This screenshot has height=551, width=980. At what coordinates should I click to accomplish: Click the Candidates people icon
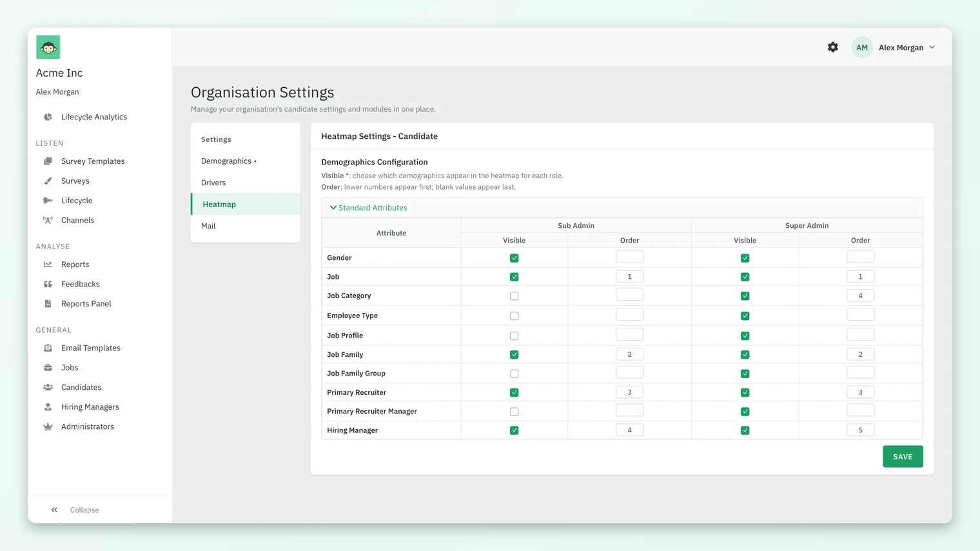coord(48,387)
